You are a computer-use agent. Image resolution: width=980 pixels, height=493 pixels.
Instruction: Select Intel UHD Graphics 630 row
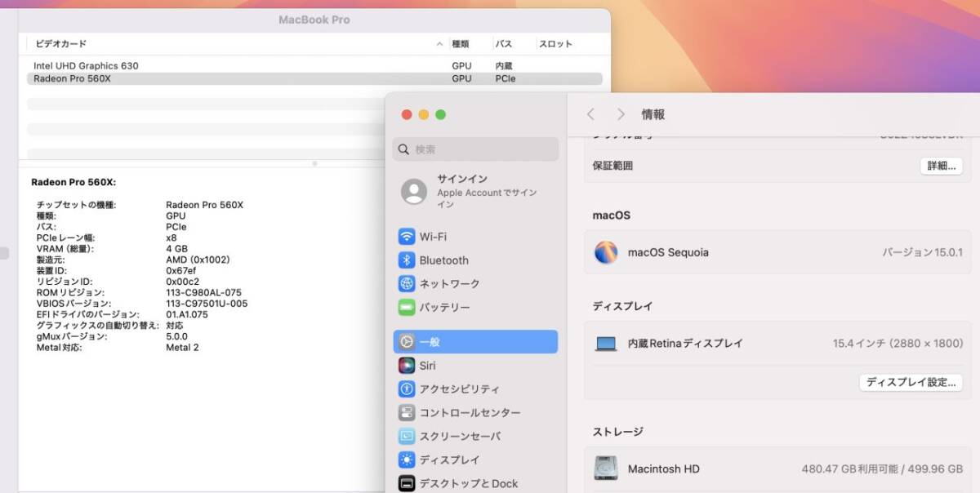[x=314, y=65]
